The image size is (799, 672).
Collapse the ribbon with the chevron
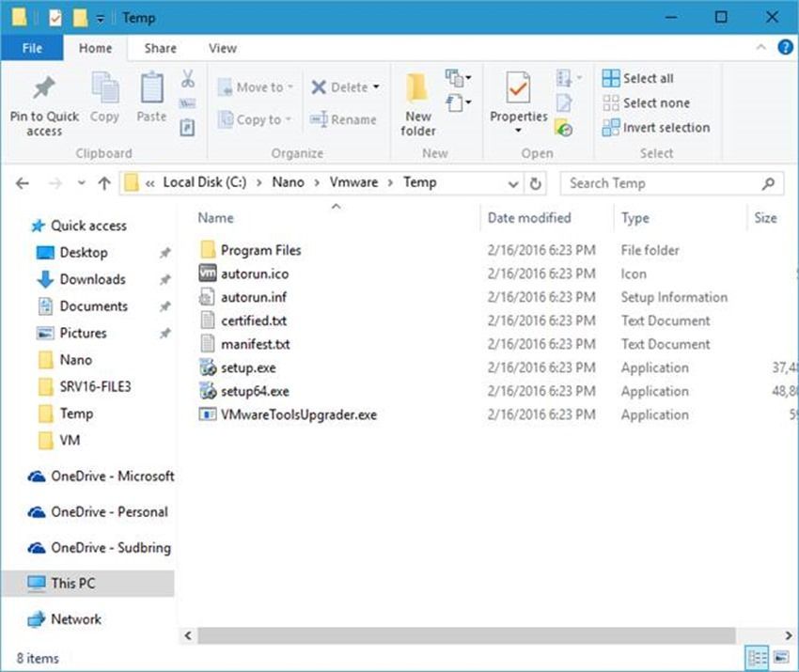760,47
